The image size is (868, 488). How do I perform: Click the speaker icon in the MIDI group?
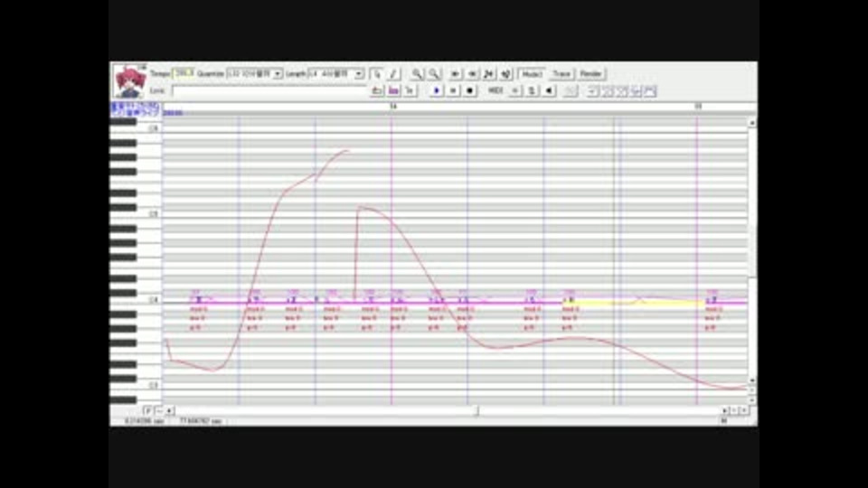tap(549, 90)
